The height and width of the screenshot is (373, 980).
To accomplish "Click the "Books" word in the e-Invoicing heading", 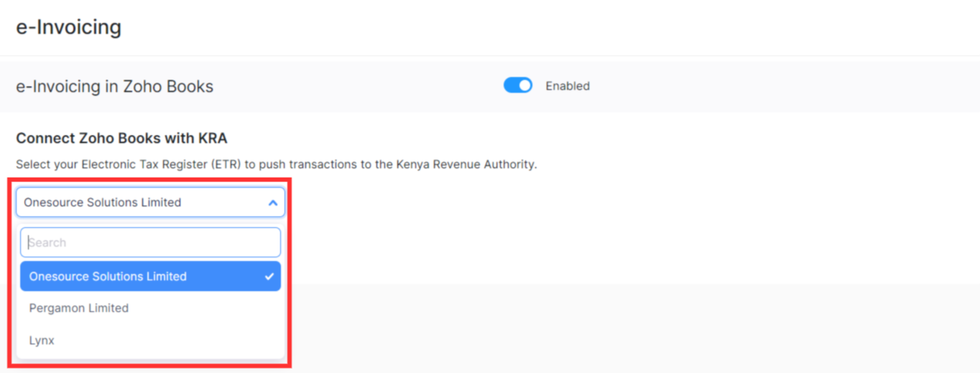I will pos(190,87).
